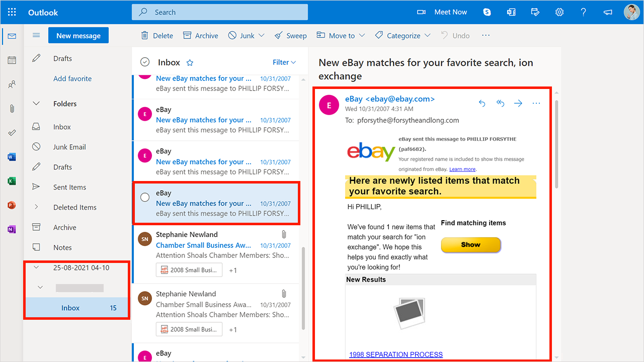The image size is (644, 362).
Task: Follow the Learn more link
Action: 462,169
